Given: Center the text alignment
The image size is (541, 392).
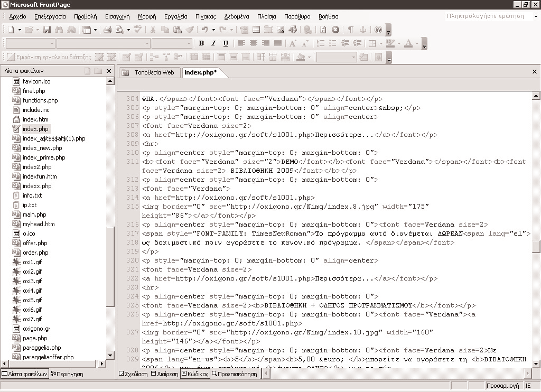Looking at the screenshot, I should tap(253, 43).
